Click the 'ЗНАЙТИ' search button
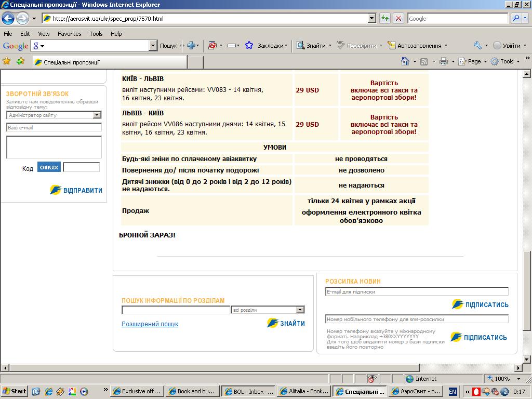This screenshot has height=399, width=532. pyautogui.click(x=286, y=323)
